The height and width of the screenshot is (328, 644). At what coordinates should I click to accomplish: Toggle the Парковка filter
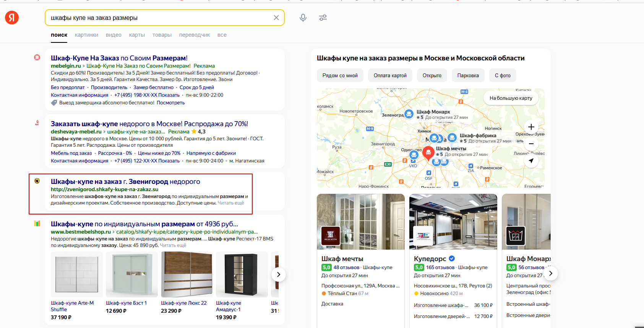tap(468, 75)
